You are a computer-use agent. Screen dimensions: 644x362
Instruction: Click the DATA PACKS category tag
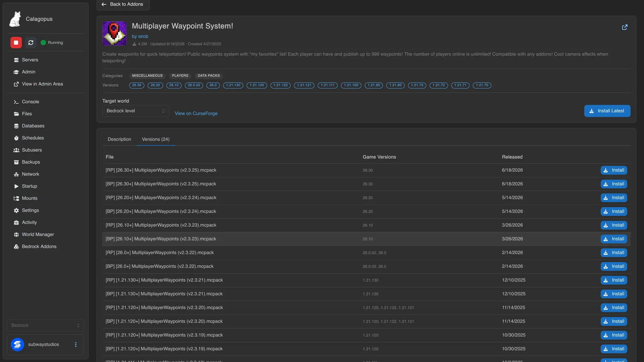tap(209, 76)
